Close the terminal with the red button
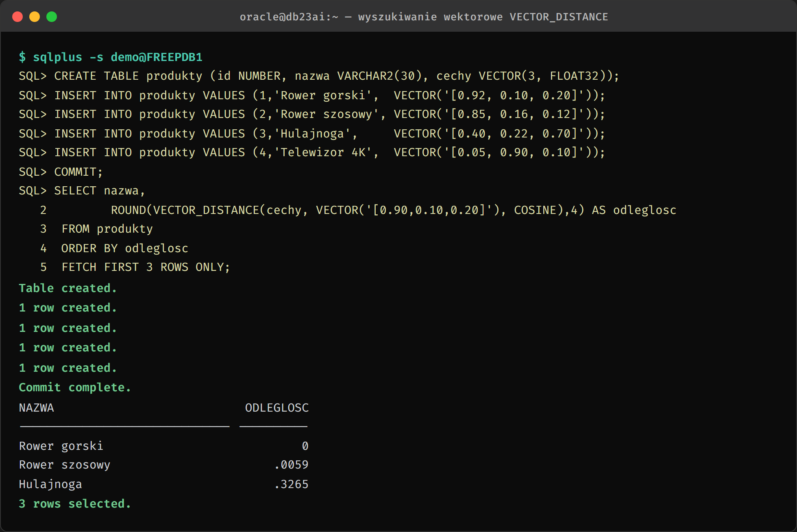This screenshot has height=532, width=797. tap(17, 17)
